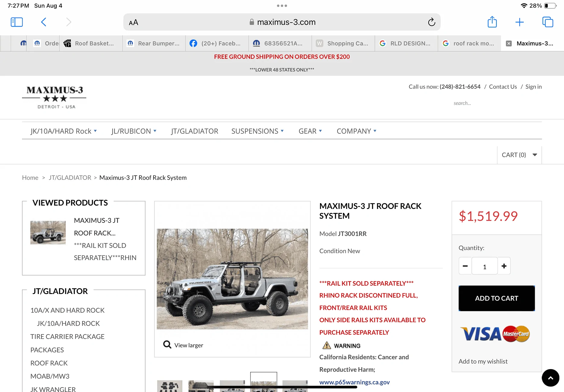Open the main Gladiator product photo

click(x=232, y=279)
